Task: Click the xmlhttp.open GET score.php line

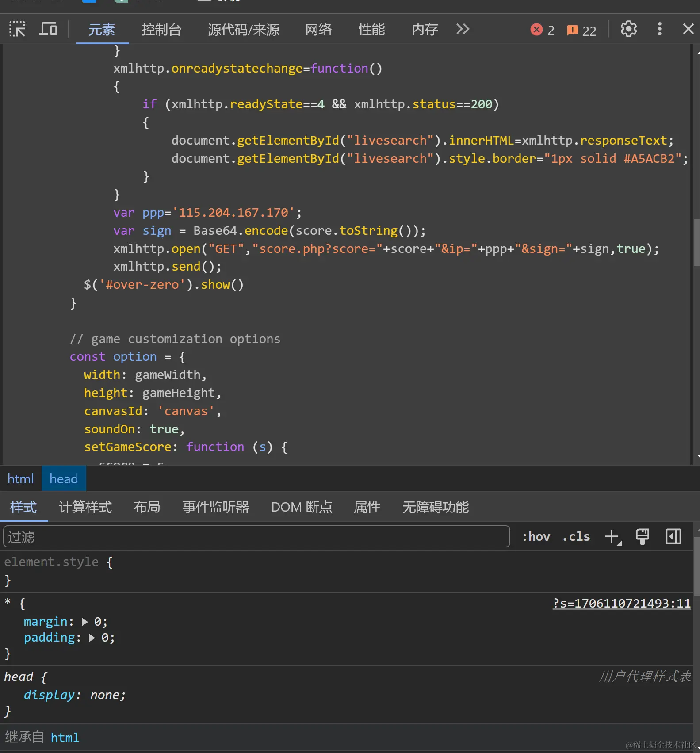Action: coord(386,249)
